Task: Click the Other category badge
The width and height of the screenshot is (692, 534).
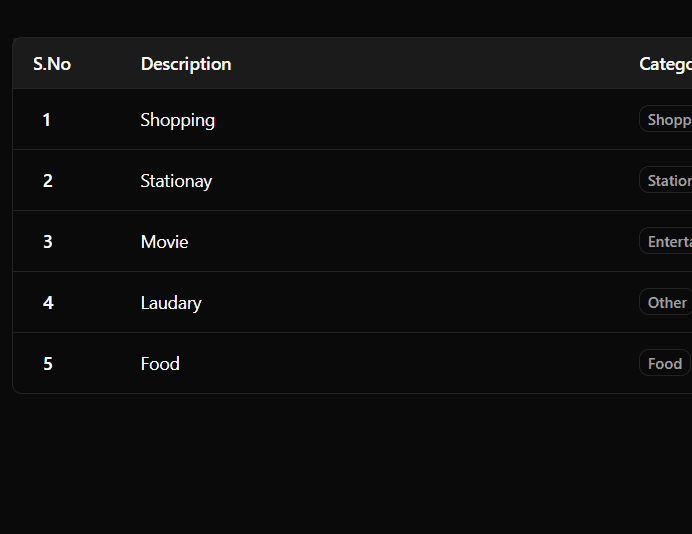Action: [x=666, y=302]
